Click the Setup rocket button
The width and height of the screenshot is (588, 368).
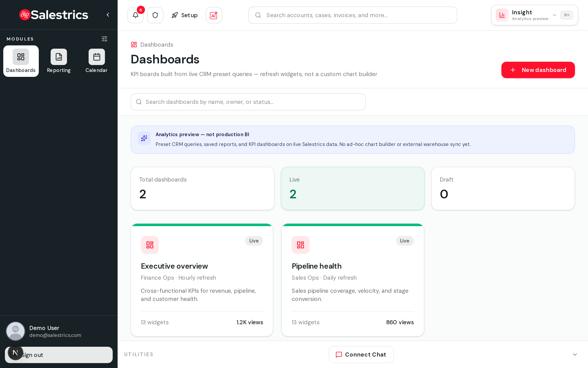[185, 15]
